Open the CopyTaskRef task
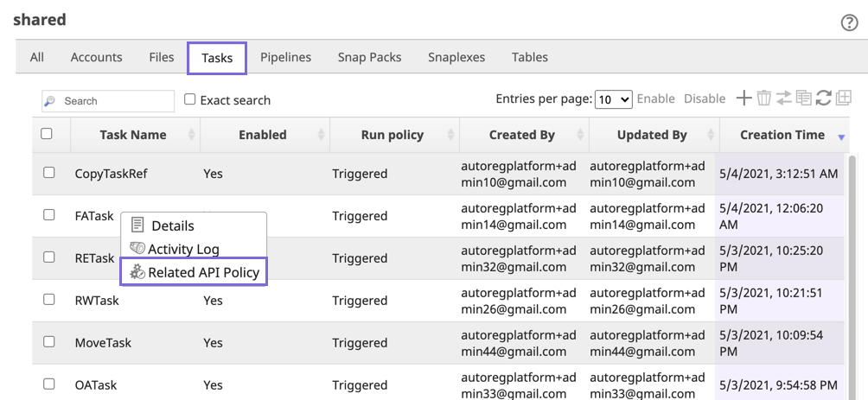The width and height of the screenshot is (868, 400). 112,174
